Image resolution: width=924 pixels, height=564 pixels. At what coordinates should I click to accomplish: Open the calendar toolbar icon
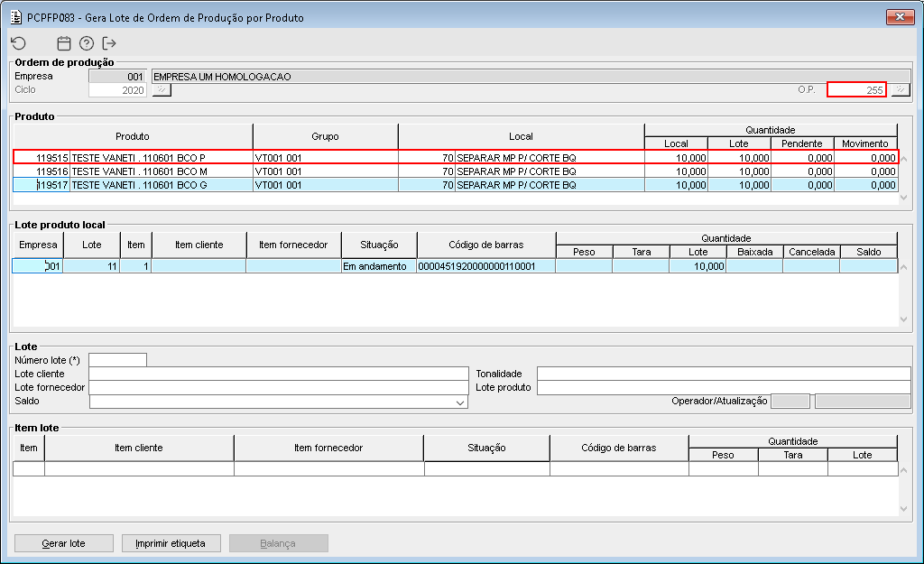pos(64,43)
